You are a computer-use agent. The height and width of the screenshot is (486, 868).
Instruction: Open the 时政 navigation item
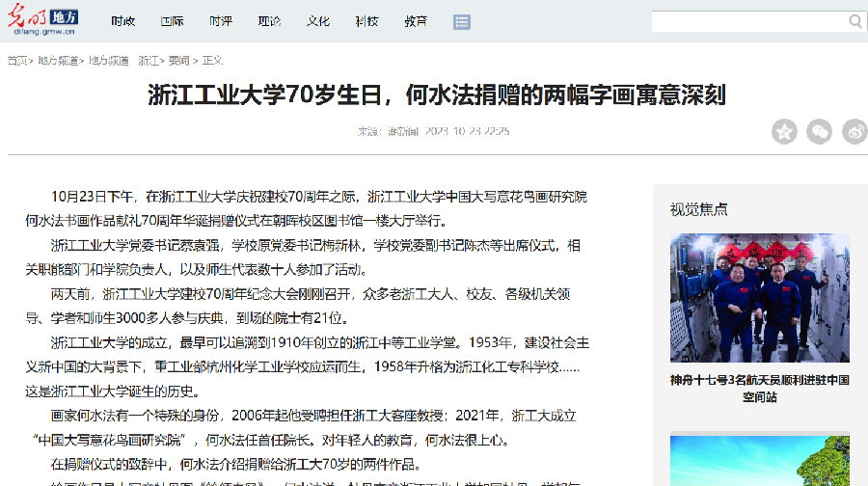coord(123,21)
